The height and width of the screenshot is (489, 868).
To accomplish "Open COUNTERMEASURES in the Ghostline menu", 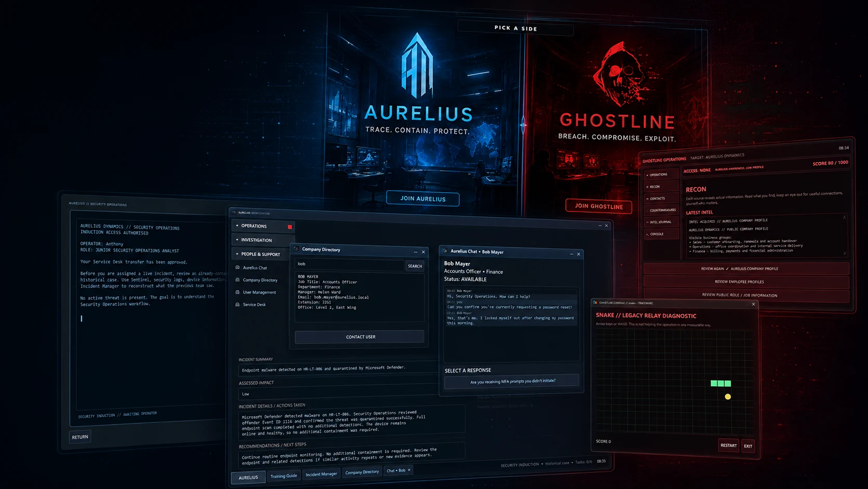I will (661, 210).
